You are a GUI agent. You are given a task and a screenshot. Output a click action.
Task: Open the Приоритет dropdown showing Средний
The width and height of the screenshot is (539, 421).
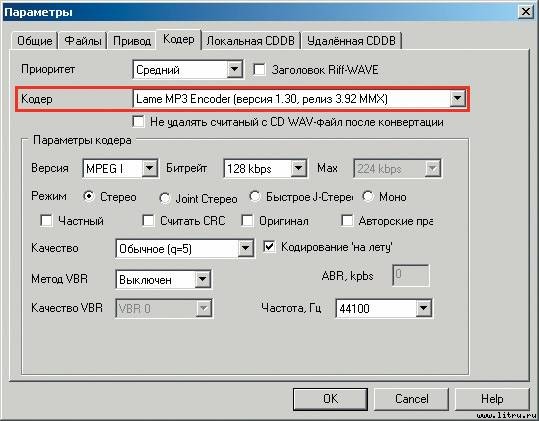click(188, 70)
